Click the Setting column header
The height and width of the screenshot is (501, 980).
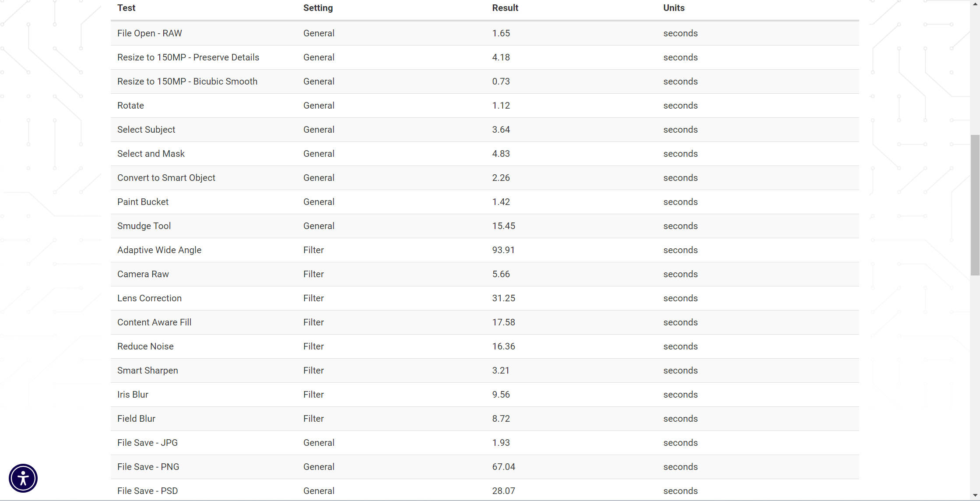[318, 8]
